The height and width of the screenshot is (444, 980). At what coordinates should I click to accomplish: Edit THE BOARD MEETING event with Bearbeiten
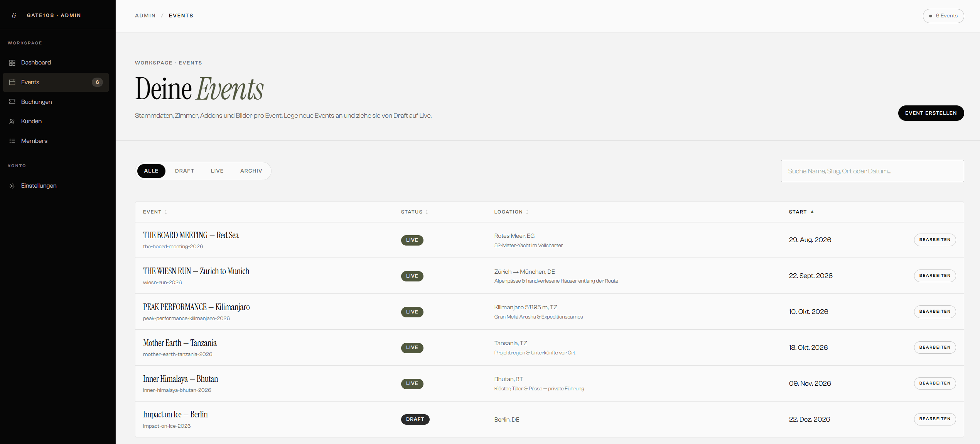pos(935,240)
